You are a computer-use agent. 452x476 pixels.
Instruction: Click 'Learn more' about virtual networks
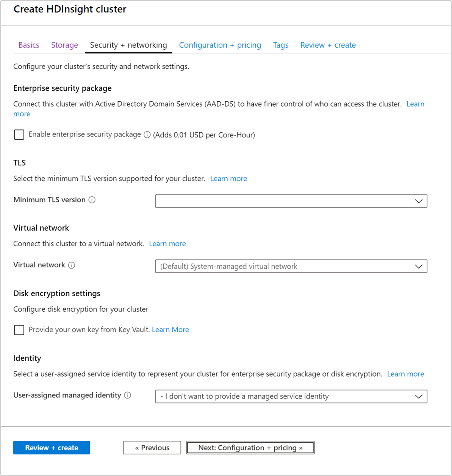point(167,243)
